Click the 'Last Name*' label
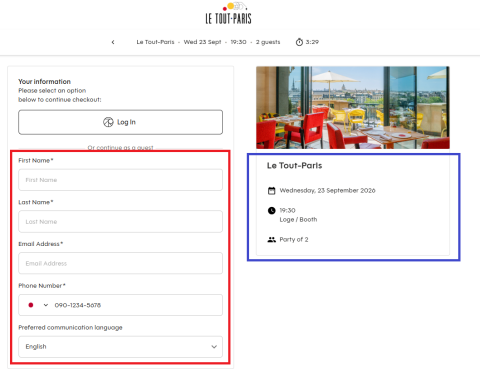This screenshot has width=480, height=369. [x=36, y=202]
